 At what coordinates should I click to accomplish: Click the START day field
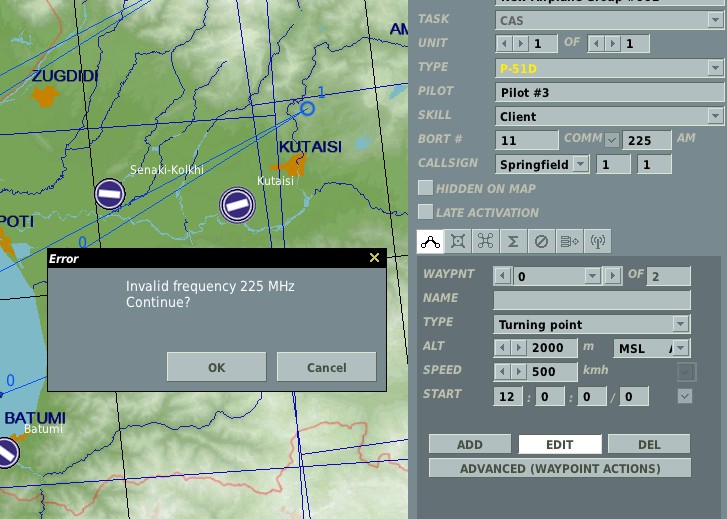click(634, 397)
